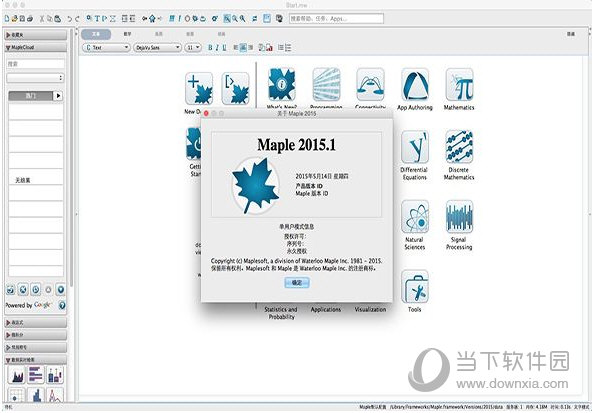The image size is (593, 413).
Task: Toggle italic formatting
Action: 217,48
